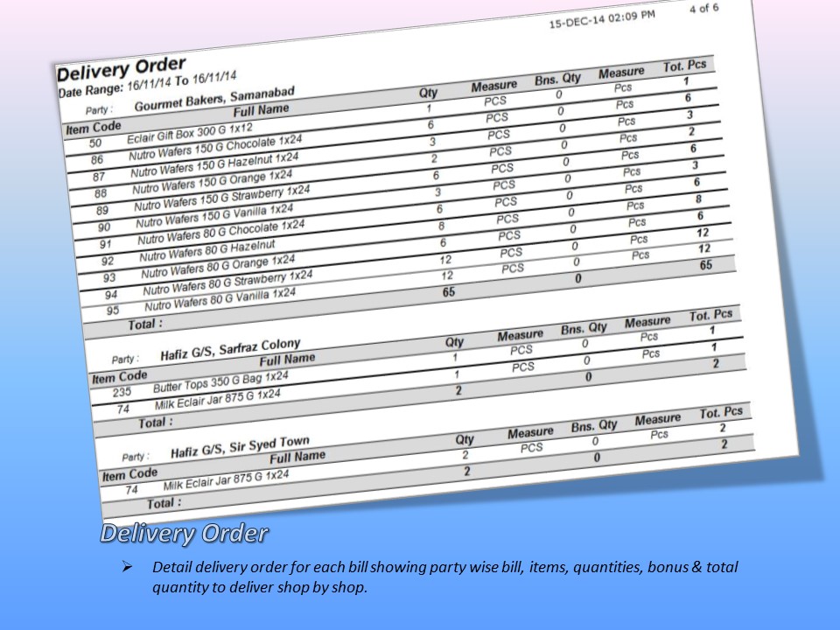Select 'Nutro Wafers 150 G Orange 1x24'
840x630 pixels.
point(212,182)
